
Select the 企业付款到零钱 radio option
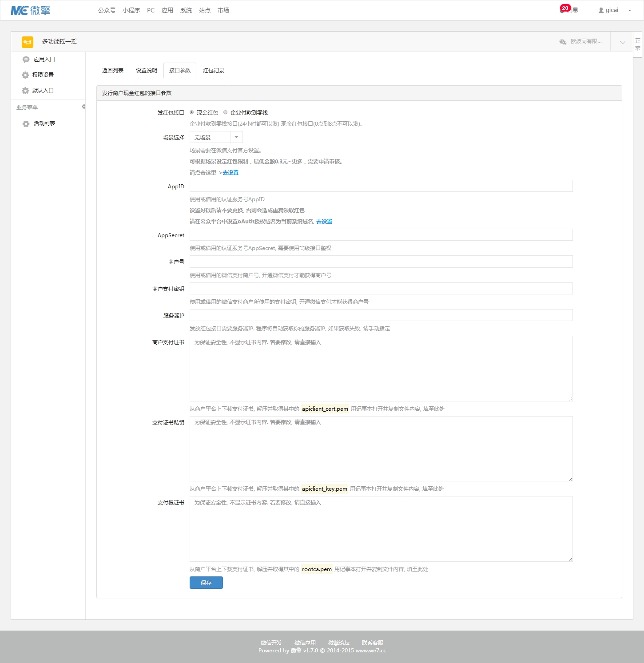click(x=225, y=112)
